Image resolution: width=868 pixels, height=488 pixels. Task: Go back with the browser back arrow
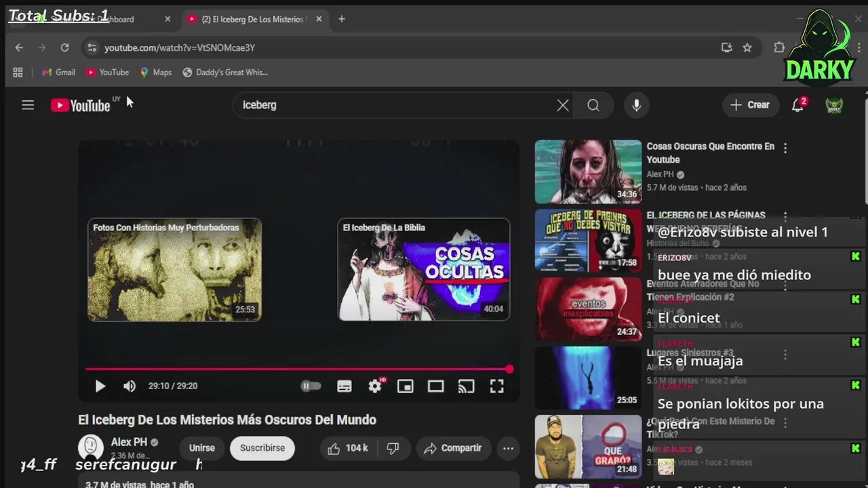point(19,47)
